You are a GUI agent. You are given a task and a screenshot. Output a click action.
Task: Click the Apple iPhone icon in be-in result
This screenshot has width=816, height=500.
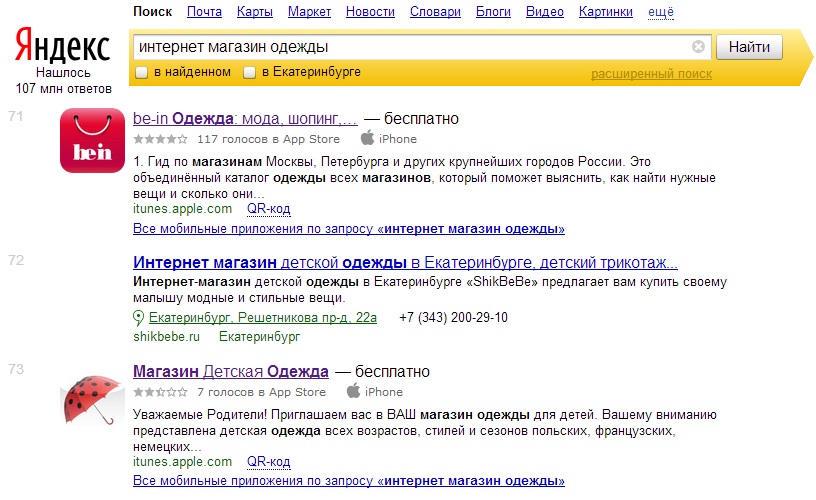click(367, 138)
